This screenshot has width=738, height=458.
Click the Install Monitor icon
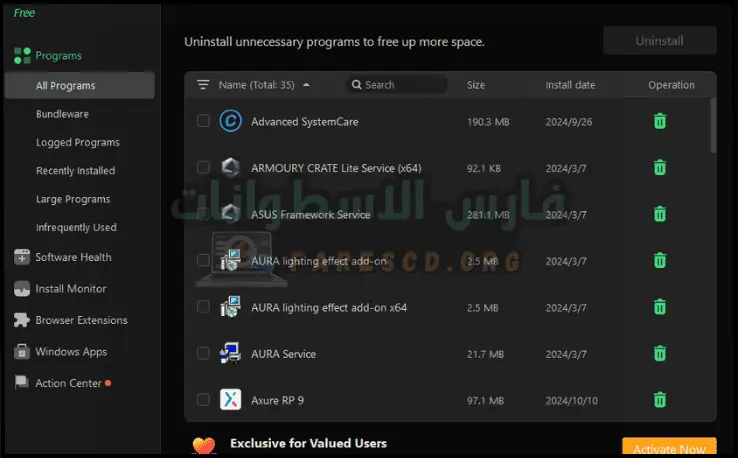(22, 289)
